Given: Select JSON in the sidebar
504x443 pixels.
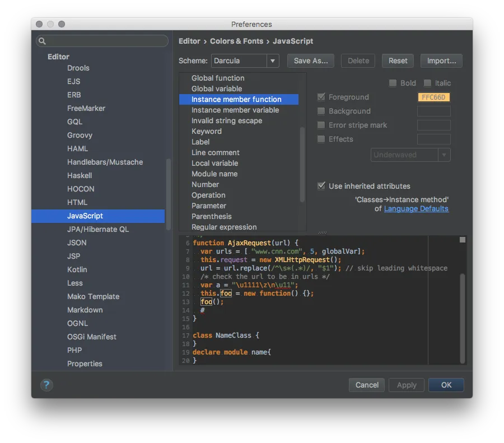Looking at the screenshot, I should [77, 243].
